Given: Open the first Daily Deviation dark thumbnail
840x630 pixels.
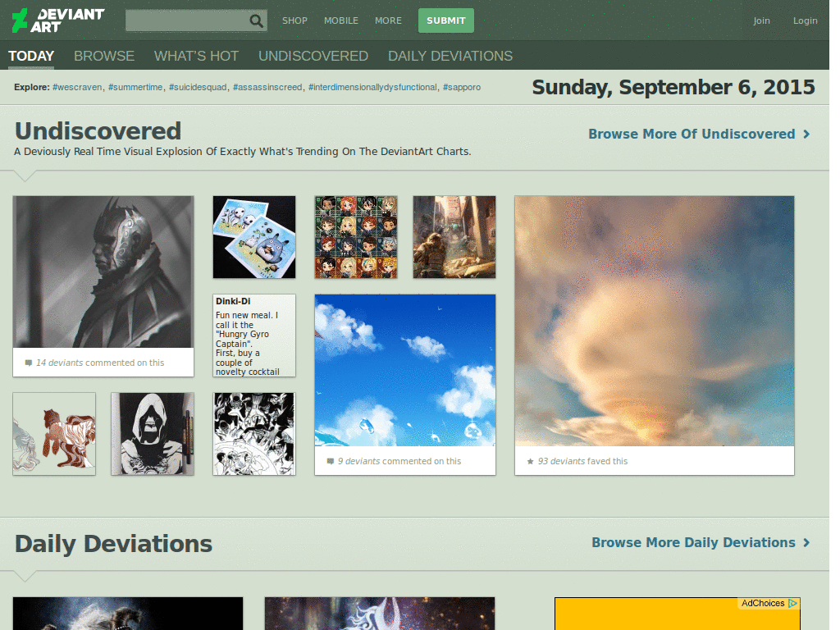Looking at the screenshot, I should (x=128, y=614).
